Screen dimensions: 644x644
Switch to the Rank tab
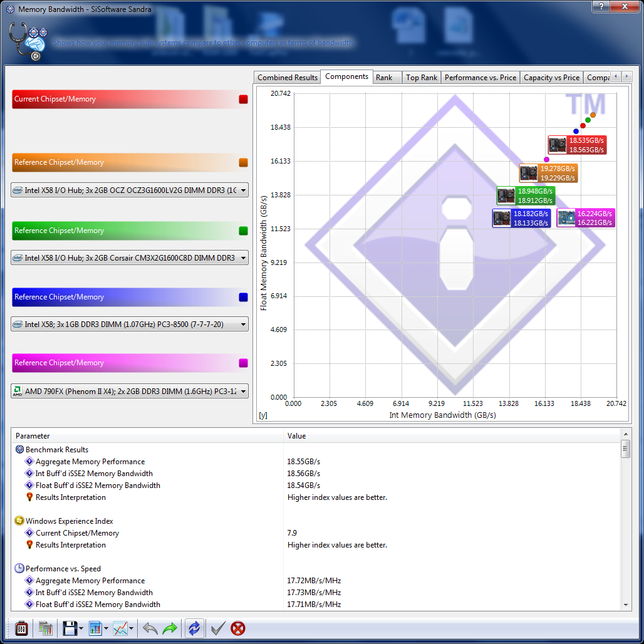pyautogui.click(x=387, y=78)
